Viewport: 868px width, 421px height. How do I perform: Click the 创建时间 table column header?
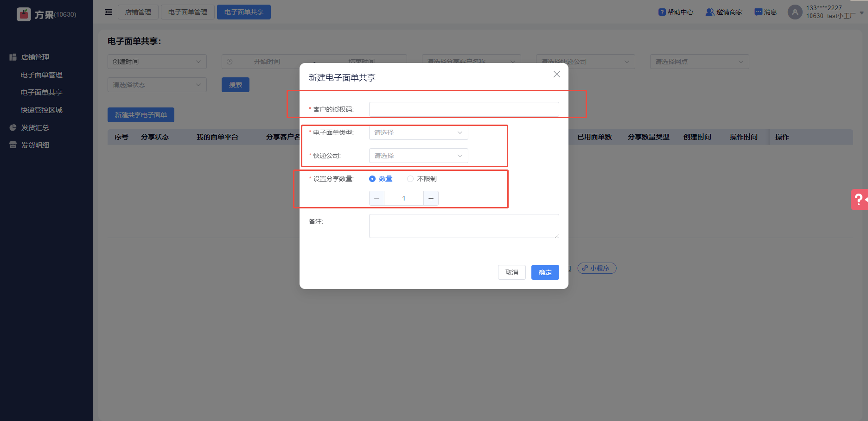(697, 137)
